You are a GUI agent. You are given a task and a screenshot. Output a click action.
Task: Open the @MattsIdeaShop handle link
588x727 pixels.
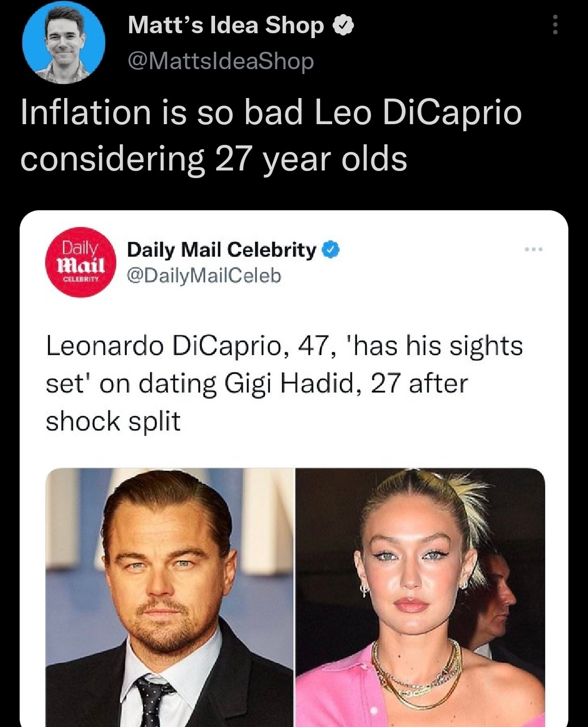click(220, 61)
